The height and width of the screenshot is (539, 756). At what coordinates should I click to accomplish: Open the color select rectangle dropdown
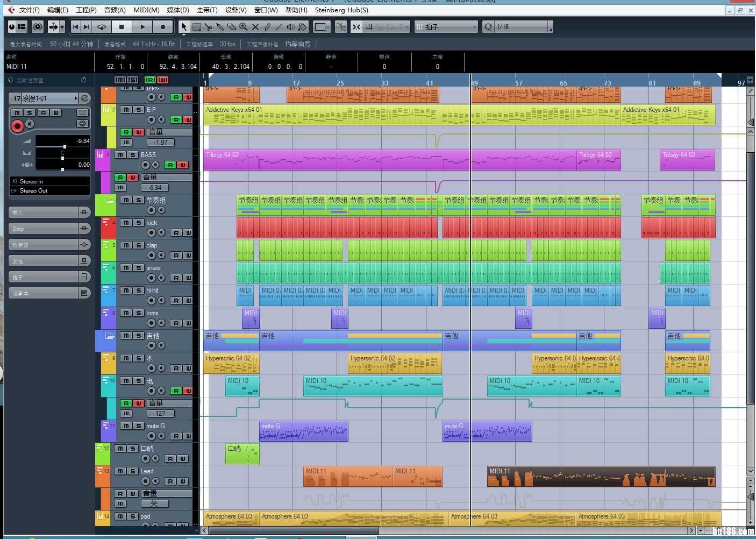[x=322, y=26]
